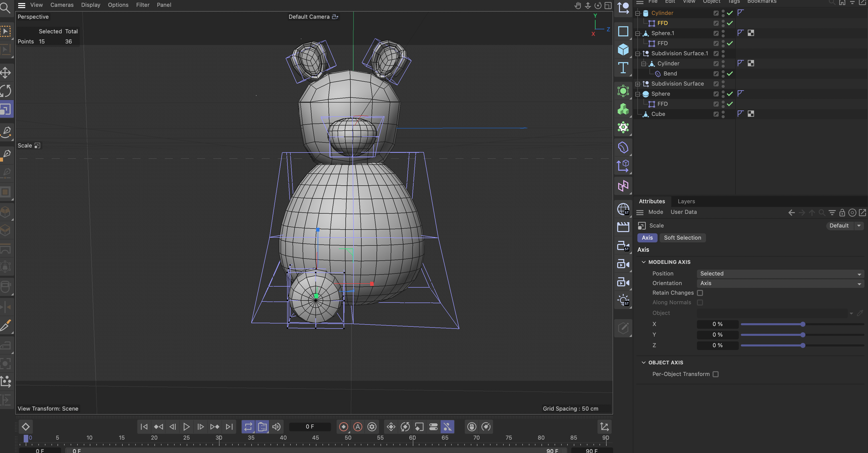Enable the Per-Object Transform checkbox
The image size is (868, 453).
pyautogui.click(x=715, y=374)
